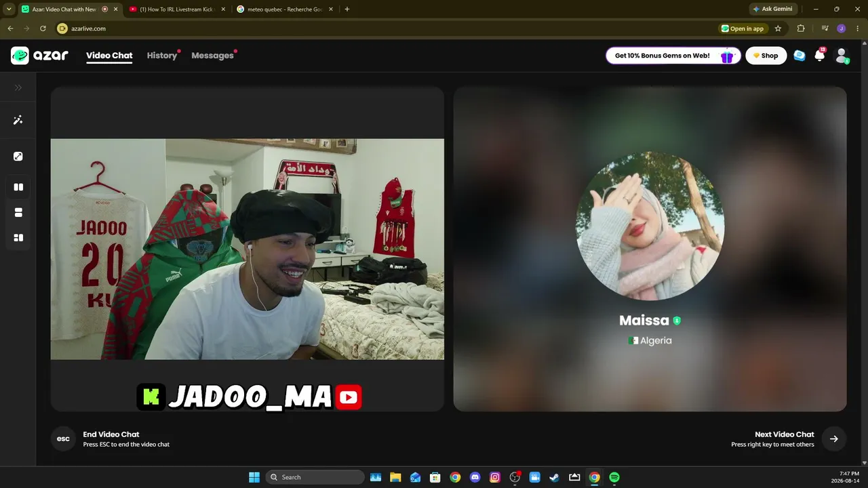This screenshot has width=868, height=488.
Task: Open Microsoft Store from the taskbar
Action: tap(435, 477)
